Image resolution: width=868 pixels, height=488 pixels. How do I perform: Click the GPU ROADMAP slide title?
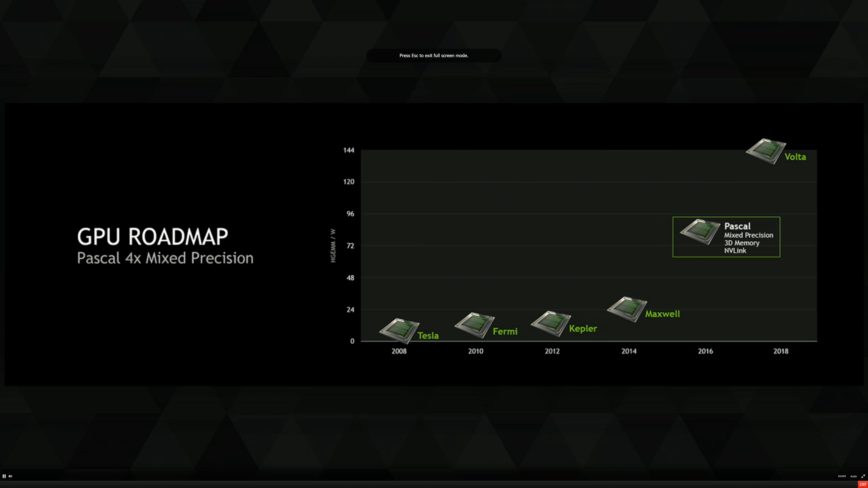point(153,236)
